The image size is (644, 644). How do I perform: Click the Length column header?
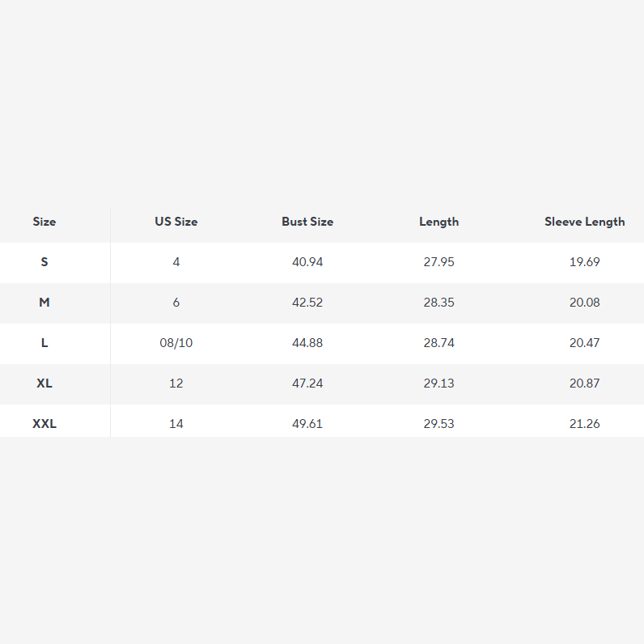(x=439, y=222)
